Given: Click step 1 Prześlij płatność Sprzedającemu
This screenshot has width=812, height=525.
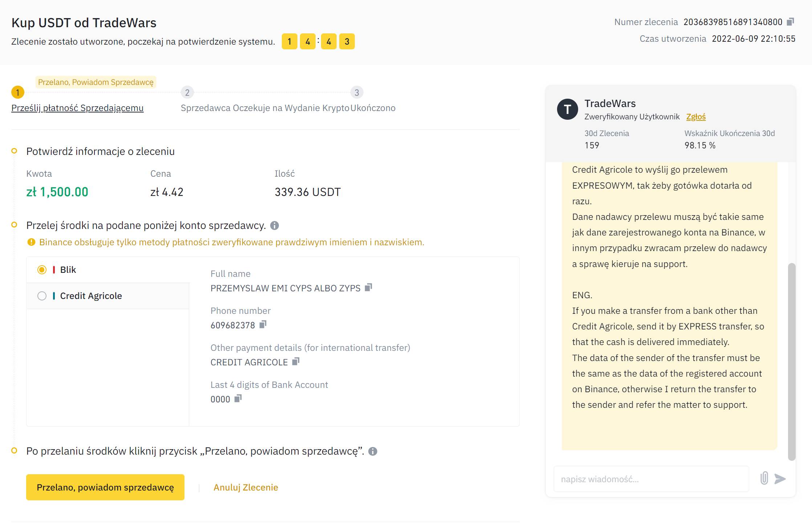Looking at the screenshot, I should pos(77,108).
